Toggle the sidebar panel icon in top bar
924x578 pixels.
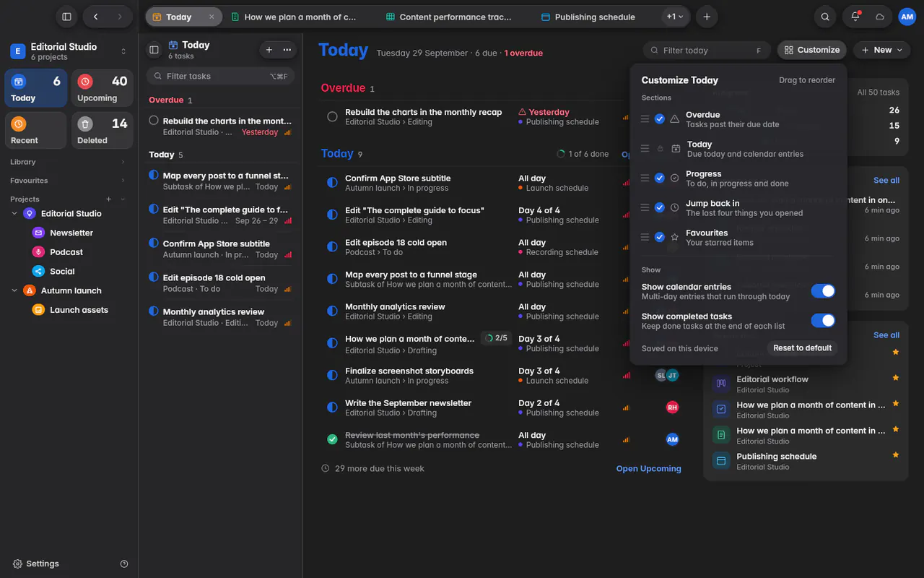coord(66,17)
